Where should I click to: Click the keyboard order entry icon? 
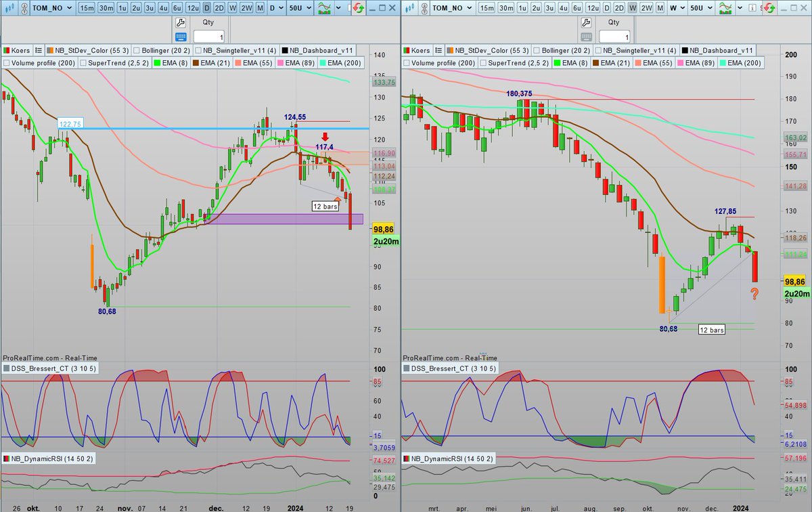[x=180, y=35]
